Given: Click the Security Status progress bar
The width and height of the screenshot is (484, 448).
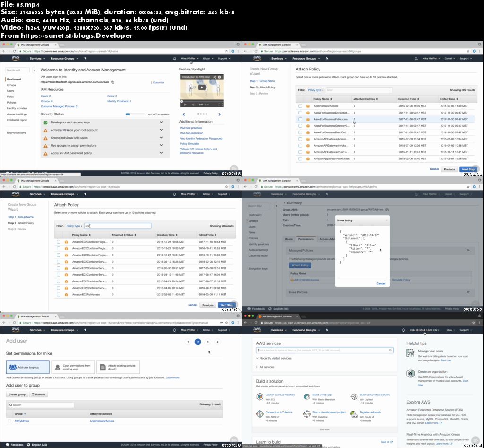Looking at the screenshot, I should point(135,114).
